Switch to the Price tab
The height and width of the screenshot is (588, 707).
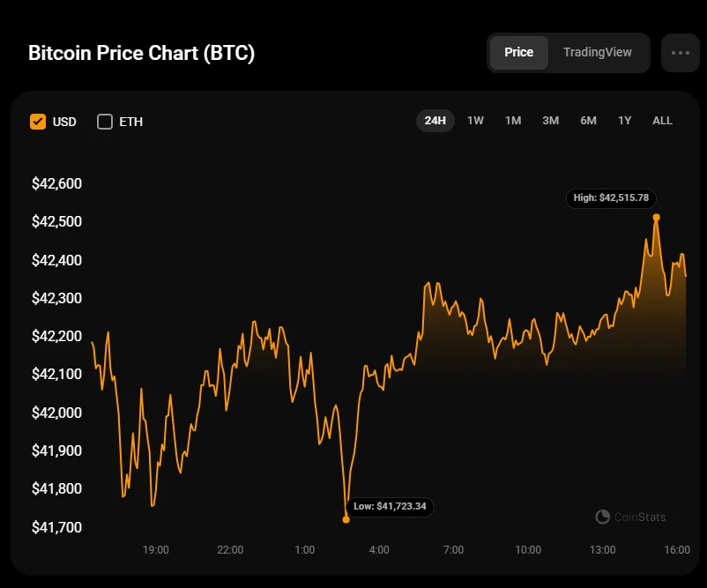point(518,52)
